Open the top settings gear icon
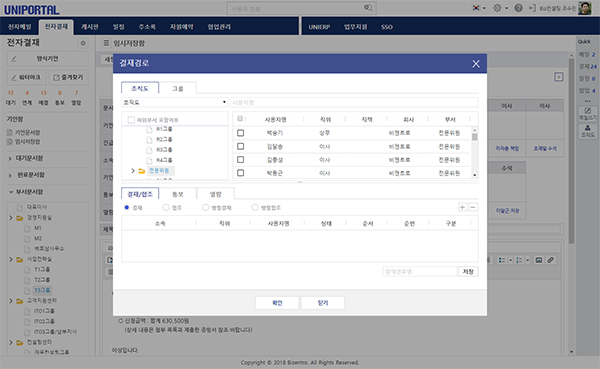Viewport: 600px width, 369px height. [x=497, y=8]
